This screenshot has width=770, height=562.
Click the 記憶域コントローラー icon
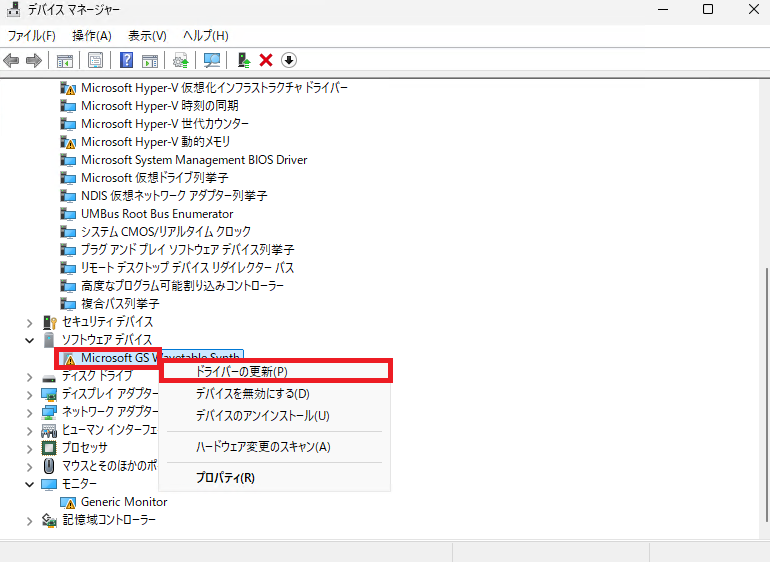click(49, 520)
